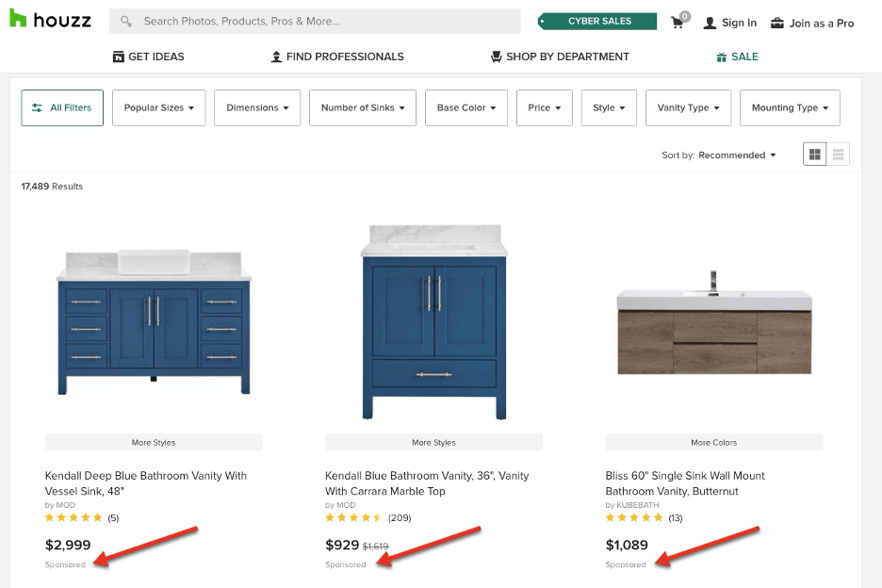Viewport: 882px width, 588px height.
Task: Open the shopping cart
Action: (678, 22)
